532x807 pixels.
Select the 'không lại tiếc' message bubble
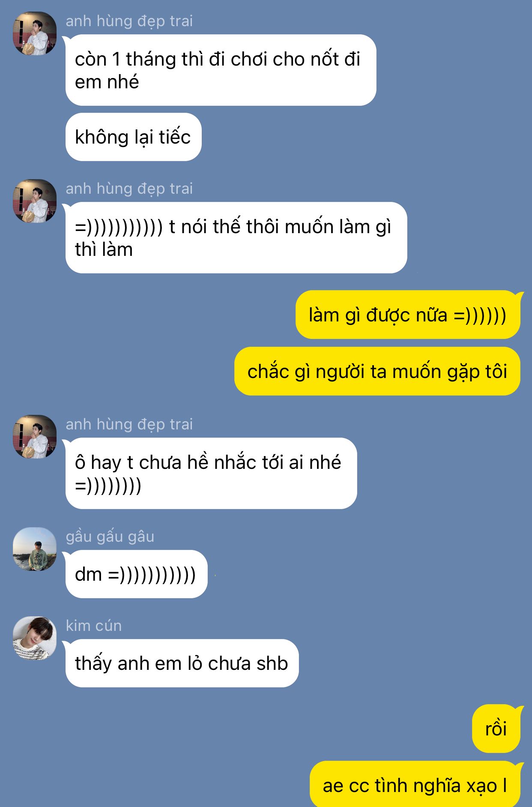tap(133, 137)
